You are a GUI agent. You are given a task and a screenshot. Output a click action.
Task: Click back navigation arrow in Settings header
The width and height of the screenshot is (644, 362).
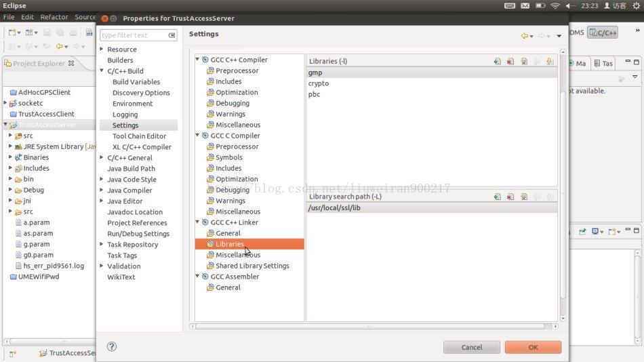pos(525,36)
